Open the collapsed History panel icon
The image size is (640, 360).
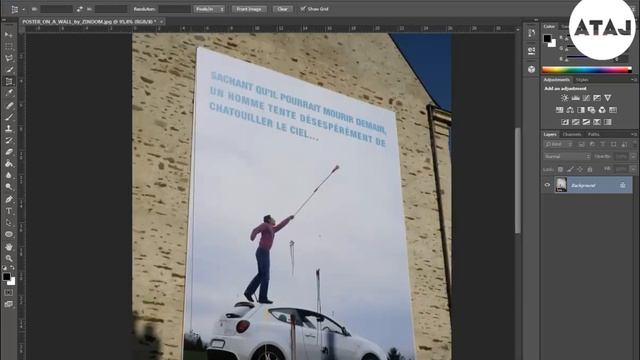(x=531, y=33)
